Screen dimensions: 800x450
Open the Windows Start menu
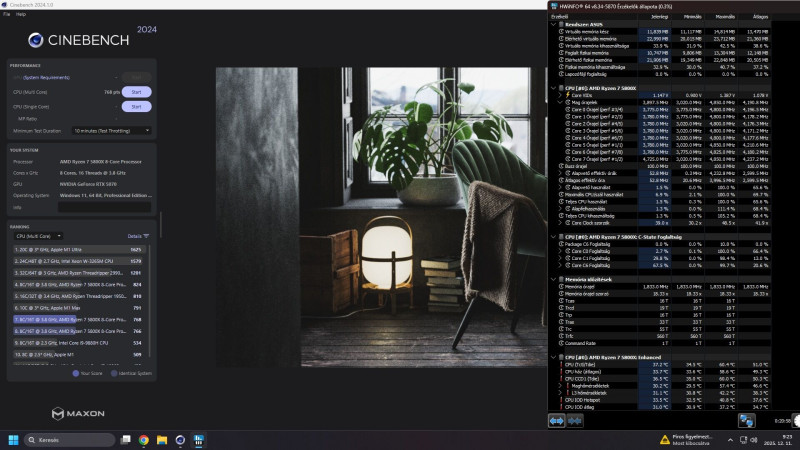click(14, 440)
